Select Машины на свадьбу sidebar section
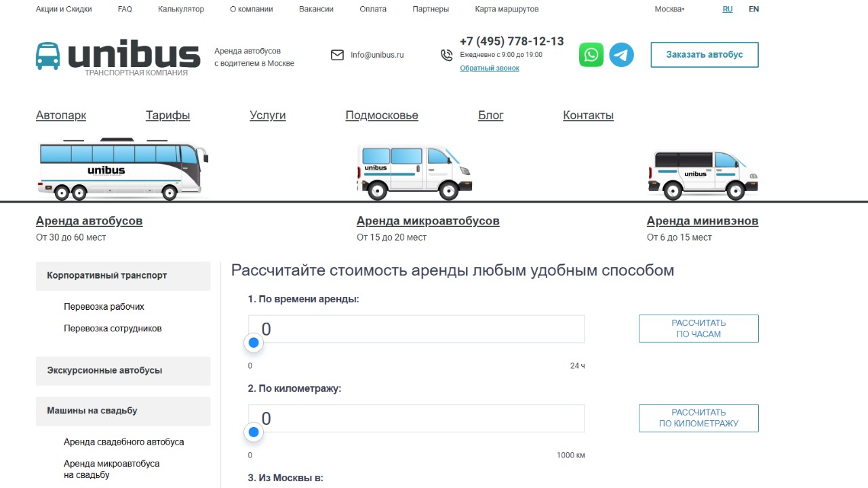 (x=123, y=411)
